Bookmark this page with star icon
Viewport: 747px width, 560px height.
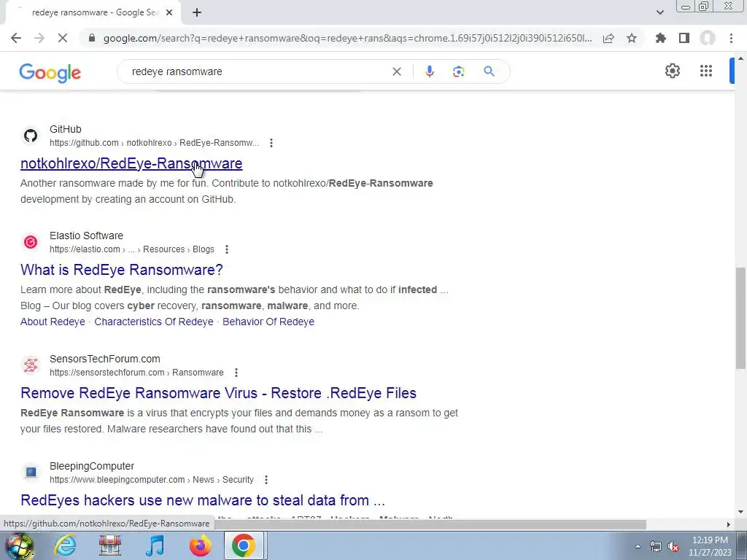point(632,38)
